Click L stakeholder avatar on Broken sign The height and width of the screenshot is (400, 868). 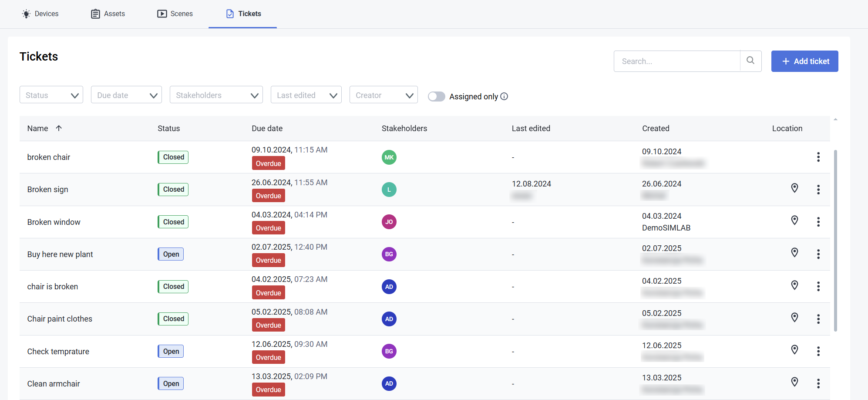tap(389, 190)
